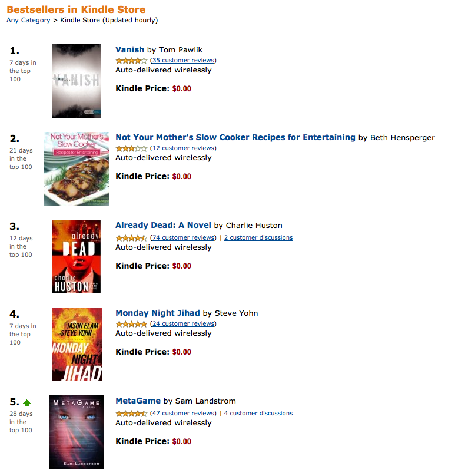Open the Slow Cooker cookbook cover image
This screenshot has height=476, width=455.
[x=77, y=168]
